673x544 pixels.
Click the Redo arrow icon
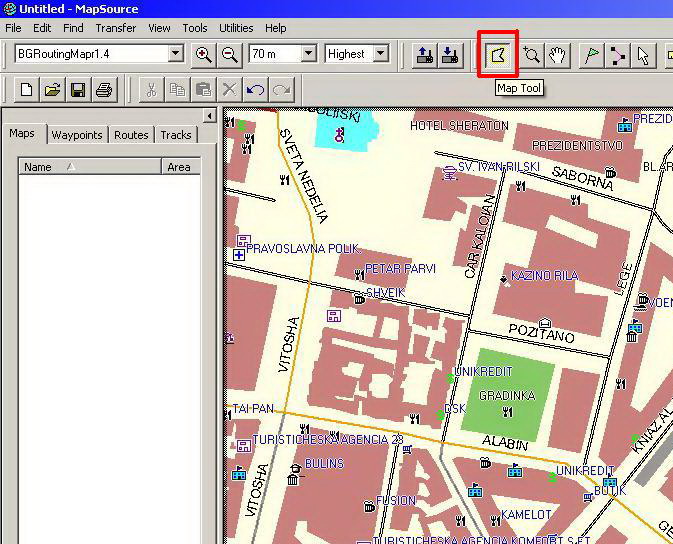point(282,90)
